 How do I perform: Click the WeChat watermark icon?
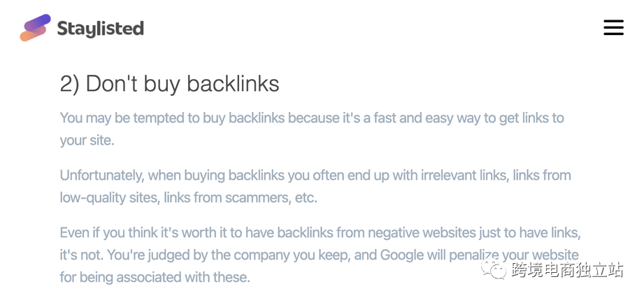(494, 269)
